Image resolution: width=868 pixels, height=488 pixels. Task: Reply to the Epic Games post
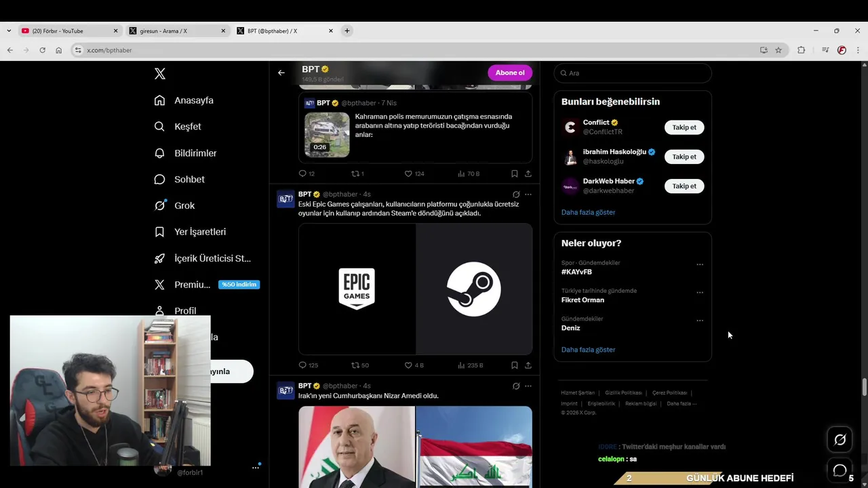coord(308,365)
